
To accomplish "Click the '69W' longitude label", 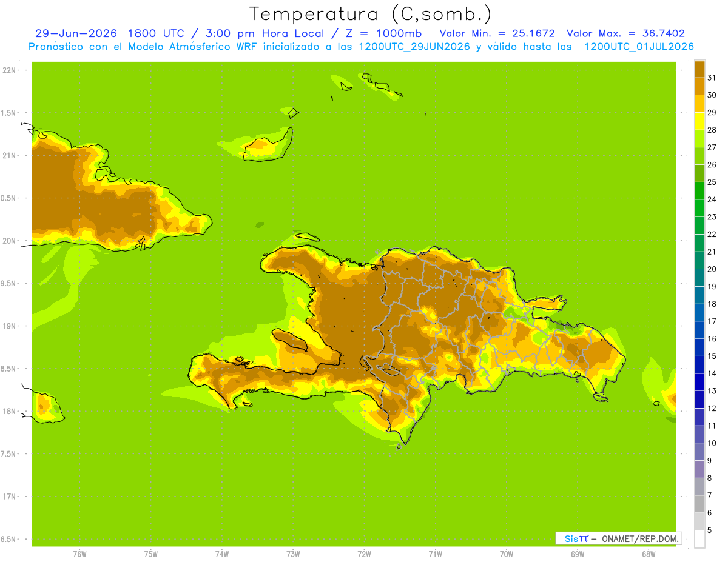I will pyautogui.click(x=578, y=554).
